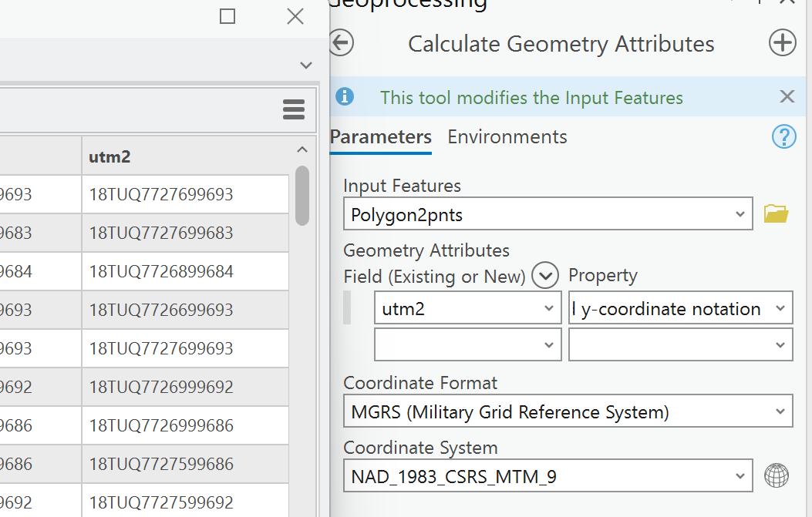This screenshot has width=812, height=517.
Task: Click the table vertical scrollbar thumb
Action: point(302,196)
